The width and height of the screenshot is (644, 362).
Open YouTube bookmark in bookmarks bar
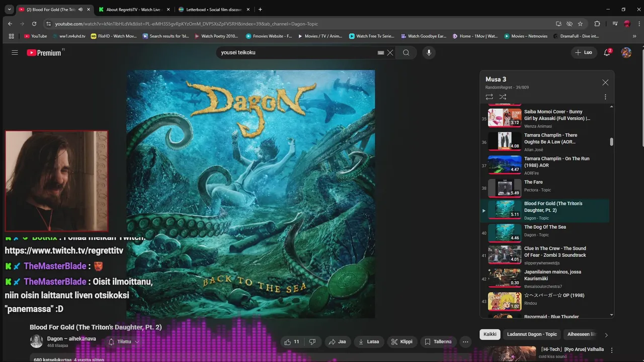pyautogui.click(x=35, y=36)
